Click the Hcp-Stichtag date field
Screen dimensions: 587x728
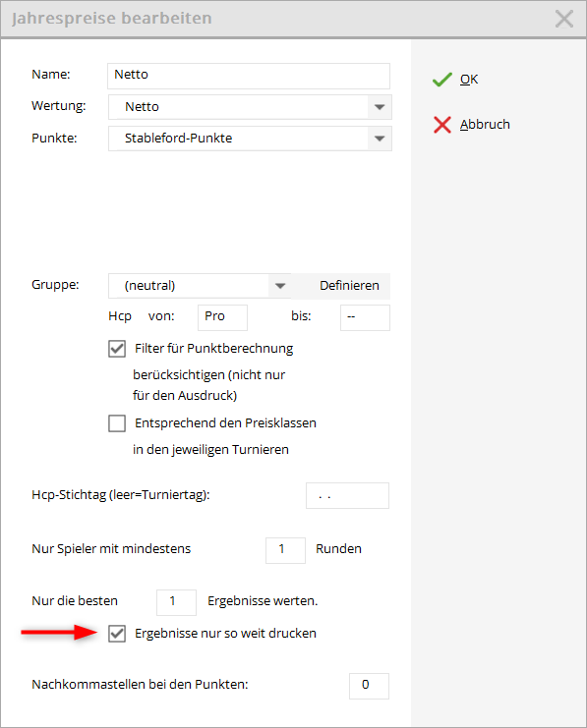click(347, 496)
